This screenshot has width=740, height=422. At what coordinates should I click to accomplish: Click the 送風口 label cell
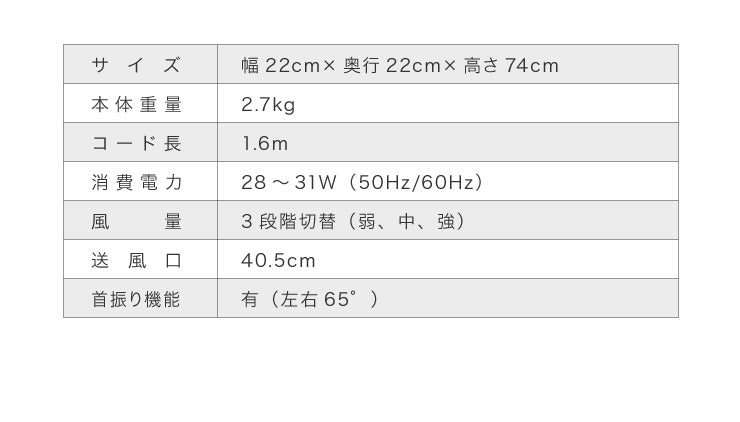137,260
